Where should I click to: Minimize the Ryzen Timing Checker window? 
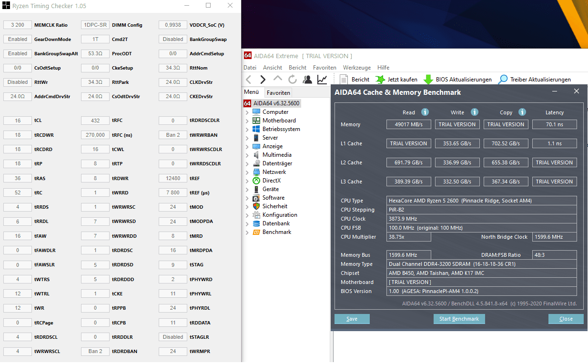187,6
